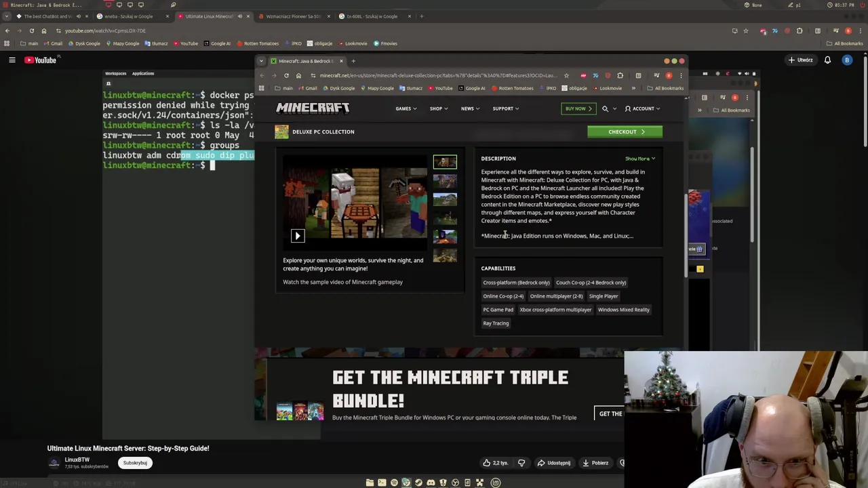This screenshot has height=488, width=868.
Task: Select the last gameplay thumbnail
Action: pyautogui.click(x=445, y=255)
